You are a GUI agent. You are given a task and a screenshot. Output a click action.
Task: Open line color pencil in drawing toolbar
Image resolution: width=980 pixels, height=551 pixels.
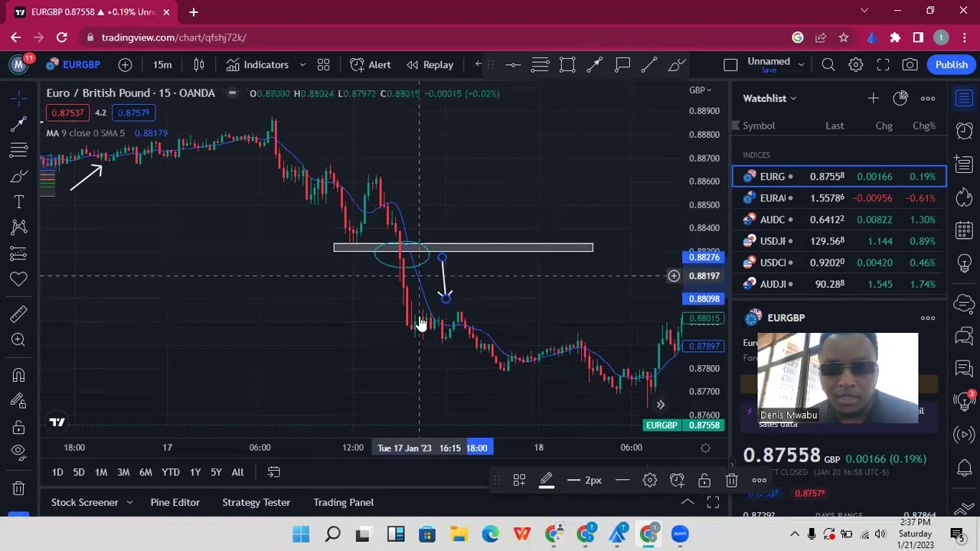[x=547, y=481]
